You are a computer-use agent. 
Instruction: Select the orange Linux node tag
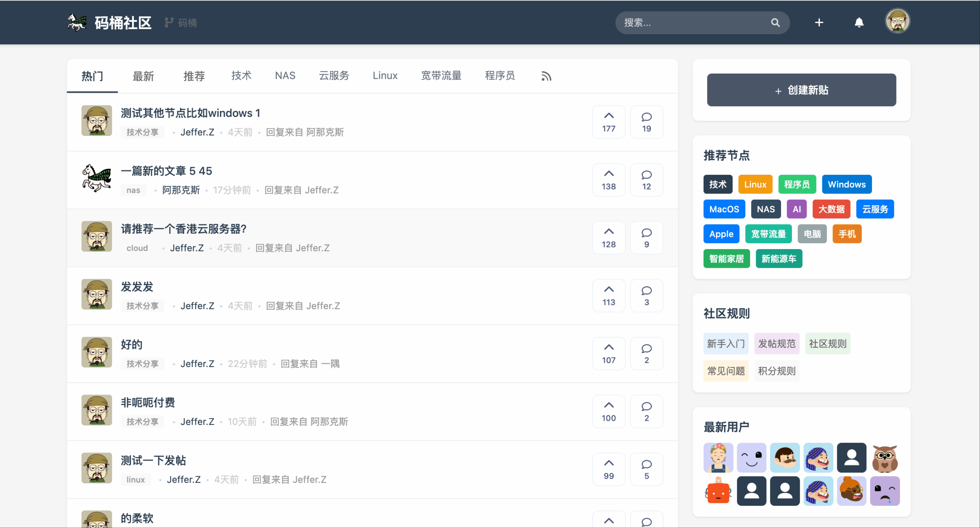click(x=755, y=184)
